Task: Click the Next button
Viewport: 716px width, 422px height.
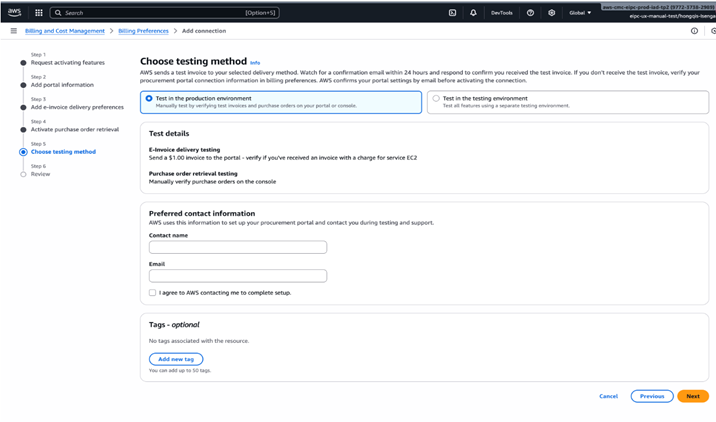Action: (692, 396)
